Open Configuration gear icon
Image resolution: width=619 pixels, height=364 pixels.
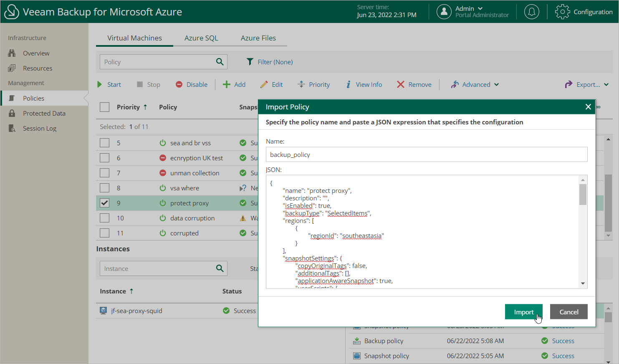pos(562,12)
